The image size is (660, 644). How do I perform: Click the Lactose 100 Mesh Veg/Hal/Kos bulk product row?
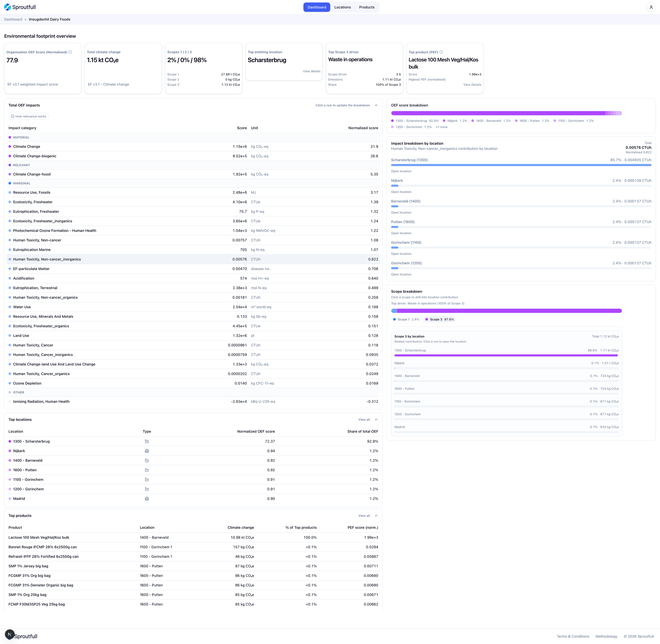coord(194,538)
